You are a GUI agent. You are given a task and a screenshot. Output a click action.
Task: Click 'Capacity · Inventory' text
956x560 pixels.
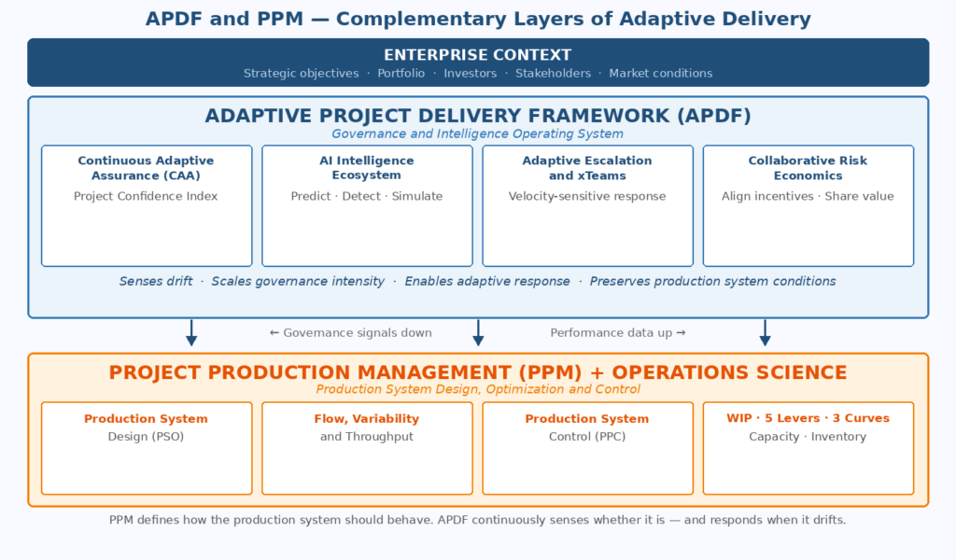(808, 436)
